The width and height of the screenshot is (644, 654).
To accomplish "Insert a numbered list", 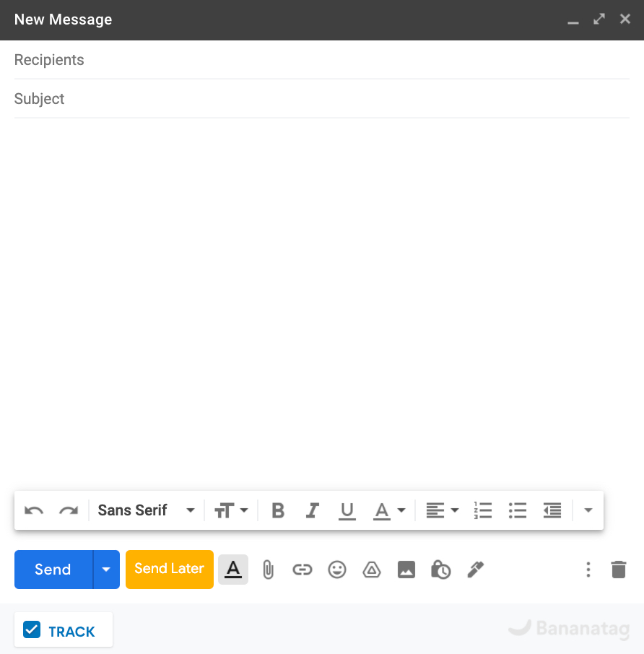I will [x=483, y=510].
